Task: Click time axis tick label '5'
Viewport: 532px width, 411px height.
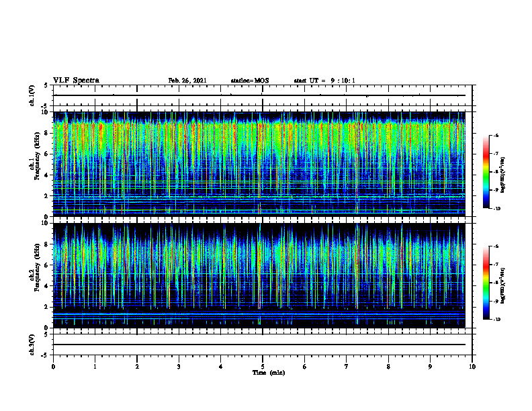Action: pos(263,367)
